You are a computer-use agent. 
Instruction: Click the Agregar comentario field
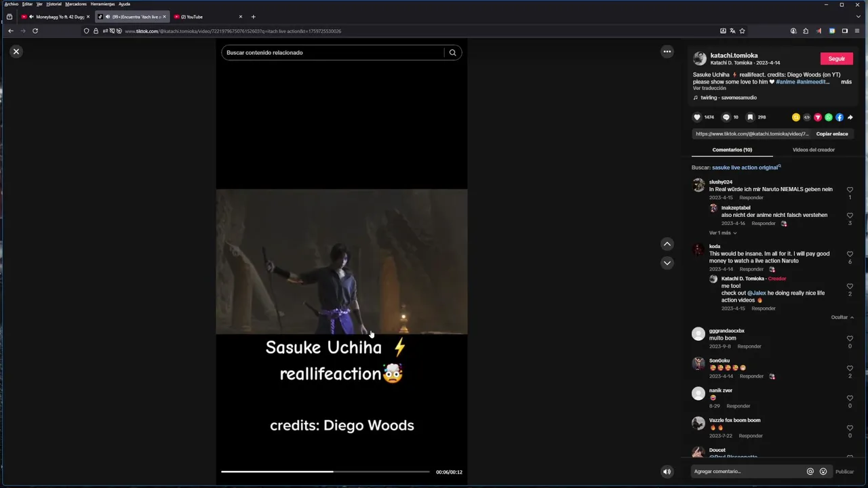[x=746, y=472]
